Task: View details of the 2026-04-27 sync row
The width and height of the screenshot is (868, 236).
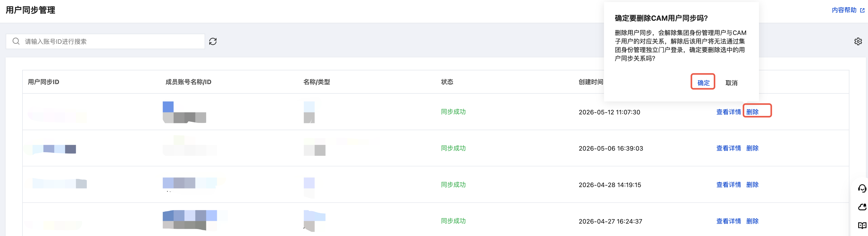Action: pyautogui.click(x=728, y=221)
